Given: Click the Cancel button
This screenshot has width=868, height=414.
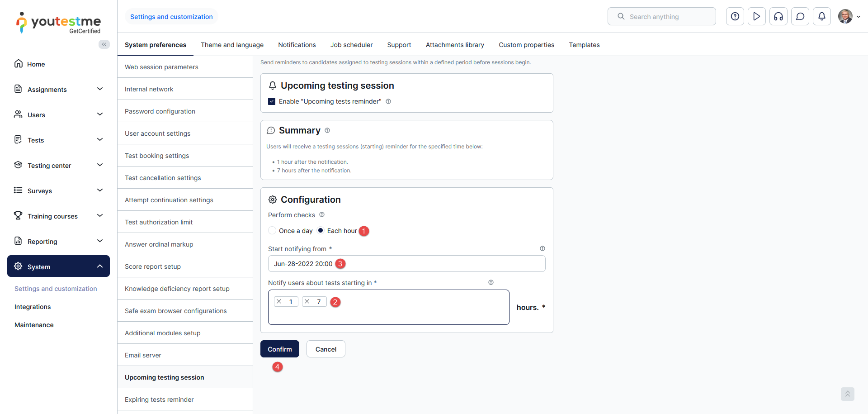Looking at the screenshot, I should [325, 349].
